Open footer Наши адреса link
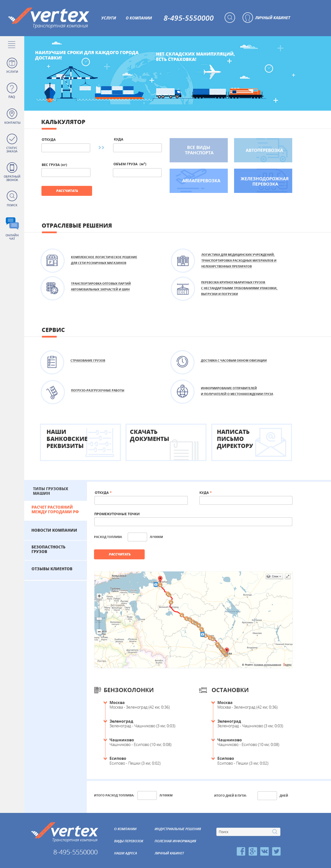Image resolution: width=331 pixels, height=868 pixels. tap(126, 853)
